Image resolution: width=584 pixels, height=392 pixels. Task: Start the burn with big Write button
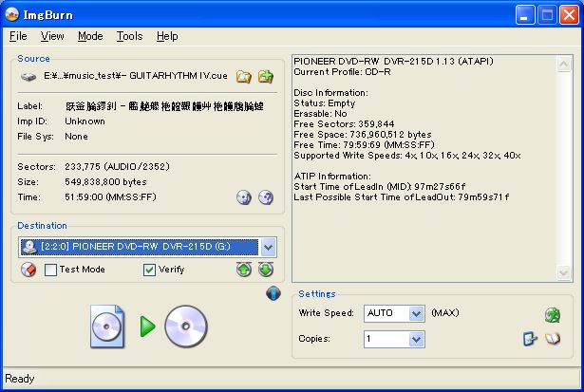pos(148,327)
